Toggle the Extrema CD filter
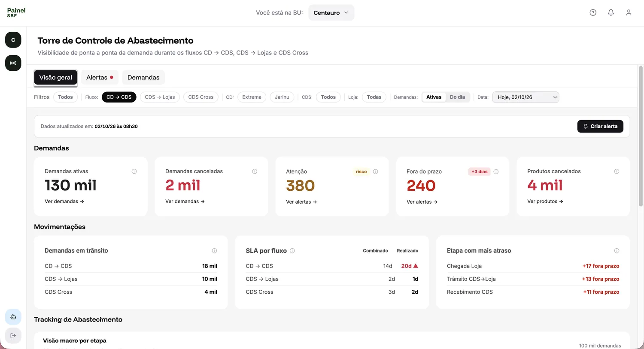Screen dimensions: 644x349 pos(252,97)
